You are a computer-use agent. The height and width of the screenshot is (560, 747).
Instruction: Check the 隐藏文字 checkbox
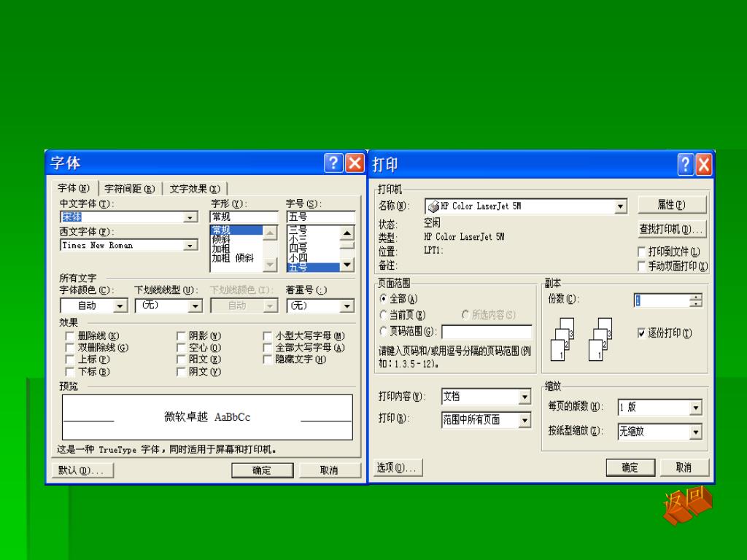point(267,359)
